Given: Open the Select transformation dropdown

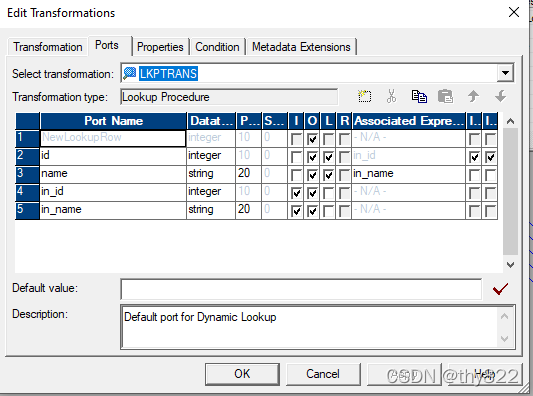Looking at the screenshot, I should 505,73.
